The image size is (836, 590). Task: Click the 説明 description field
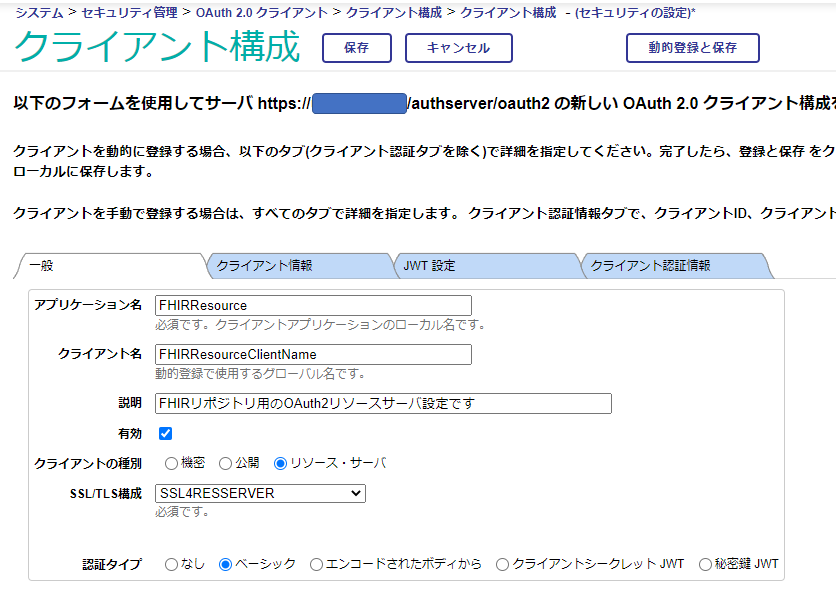tap(383, 403)
